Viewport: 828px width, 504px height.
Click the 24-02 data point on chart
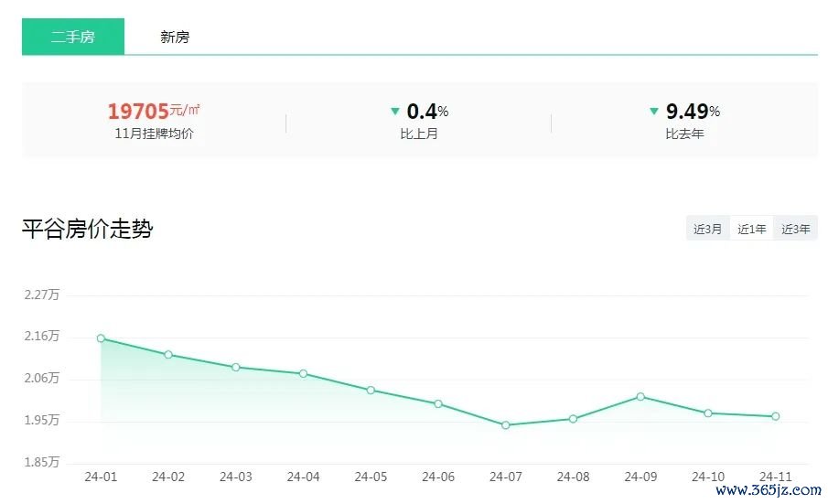coord(168,355)
